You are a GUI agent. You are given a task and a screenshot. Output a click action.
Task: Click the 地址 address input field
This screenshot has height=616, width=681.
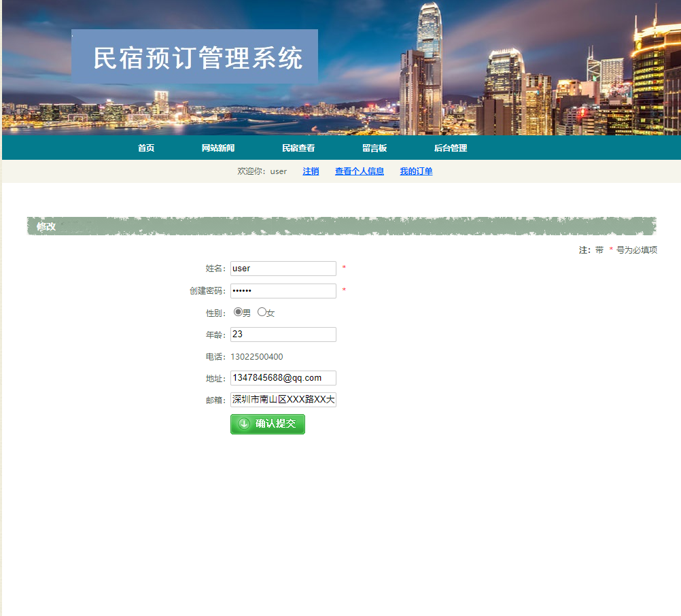pos(283,377)
